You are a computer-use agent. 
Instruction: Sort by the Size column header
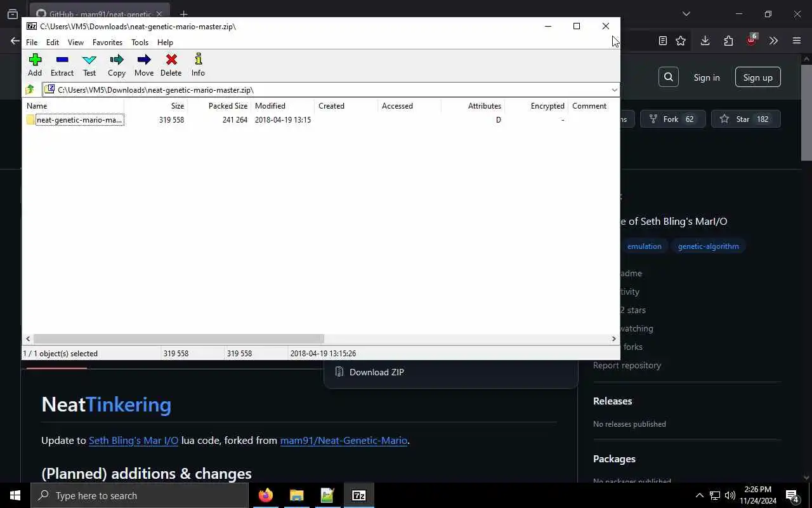(x=155, y=106)
